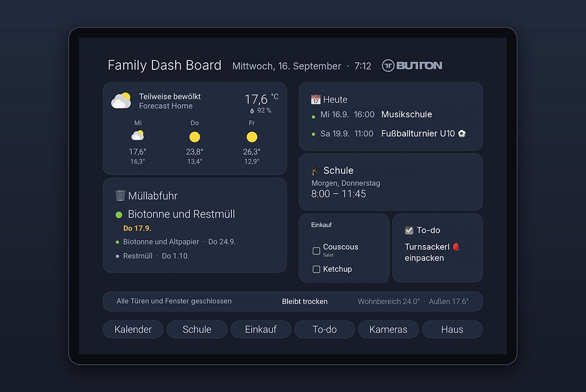Image resolution: width=586 pixels, height=392 pixels.
Task: Click the Do sunny forecast icon
Action: click(x=195, y=137)
